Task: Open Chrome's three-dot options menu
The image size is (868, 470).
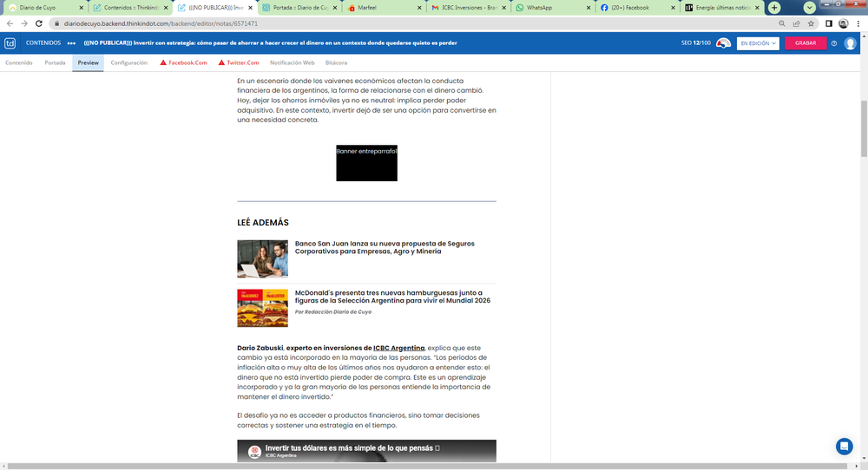Action: pos(858,23)
